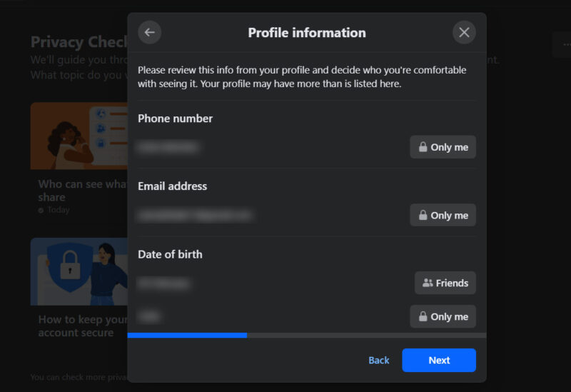Click the Profile information title
571x392 pixels.
pos(307,33)
